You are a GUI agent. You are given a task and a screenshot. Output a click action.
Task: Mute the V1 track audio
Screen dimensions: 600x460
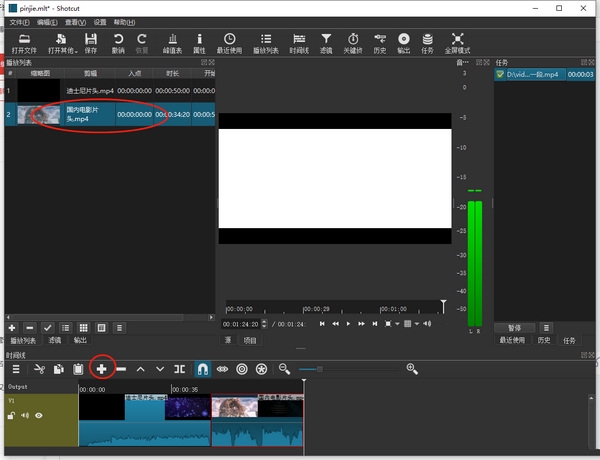[x=25, y=415]
